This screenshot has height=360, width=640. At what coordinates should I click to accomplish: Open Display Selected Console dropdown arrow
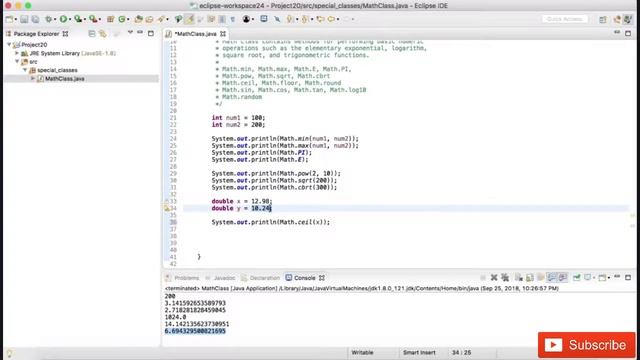[x=594, y=278]
